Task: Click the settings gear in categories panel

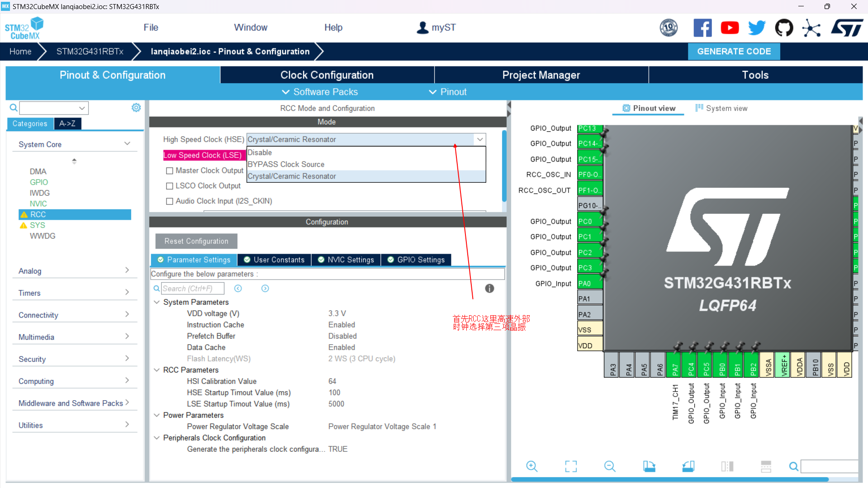Action: click(x=136, y=108)
